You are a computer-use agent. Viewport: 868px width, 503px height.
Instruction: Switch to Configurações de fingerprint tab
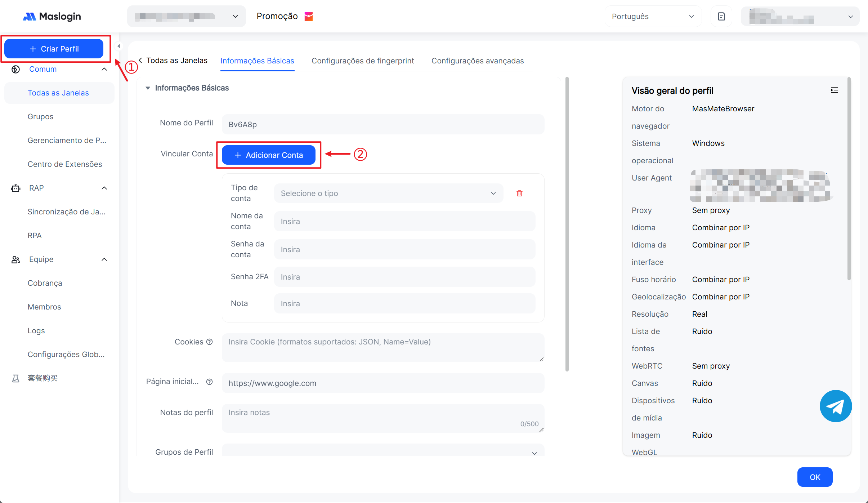[363, 61]
